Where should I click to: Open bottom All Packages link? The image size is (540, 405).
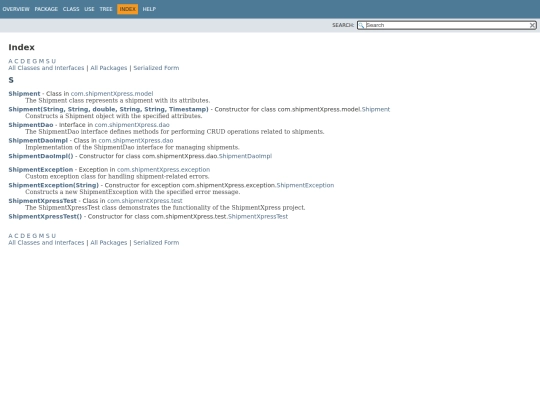tap(108, 242)
